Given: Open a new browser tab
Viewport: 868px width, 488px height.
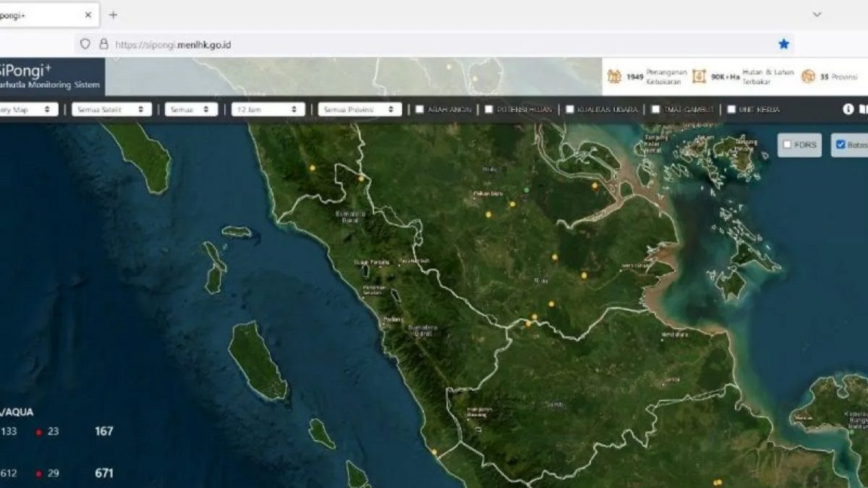Looking at the screenshot, I should point(113,14).
